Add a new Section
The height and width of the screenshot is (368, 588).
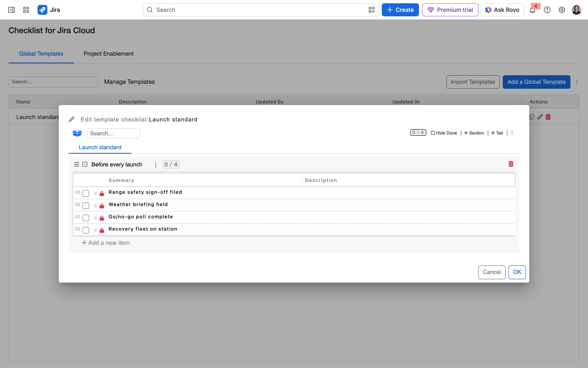(474, 133)
